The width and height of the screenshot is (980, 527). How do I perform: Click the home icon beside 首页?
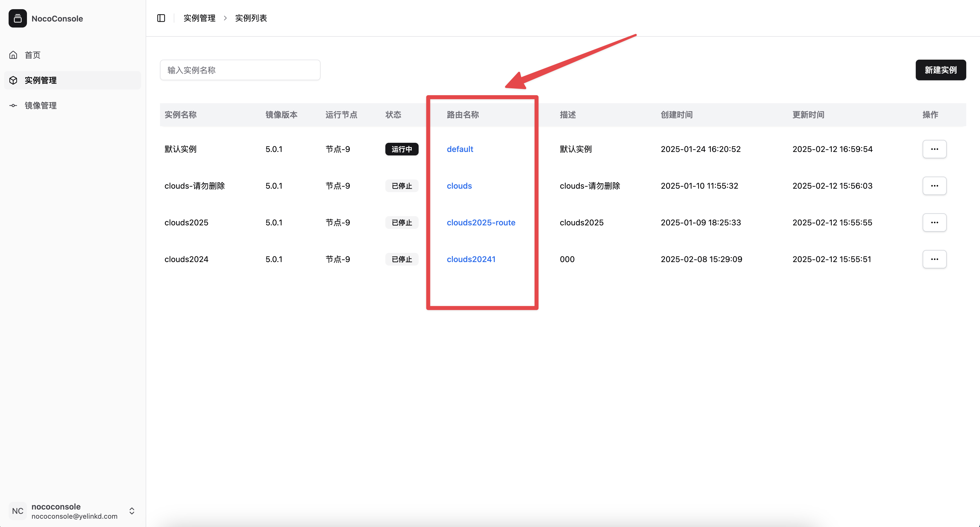tap(13, 55)
